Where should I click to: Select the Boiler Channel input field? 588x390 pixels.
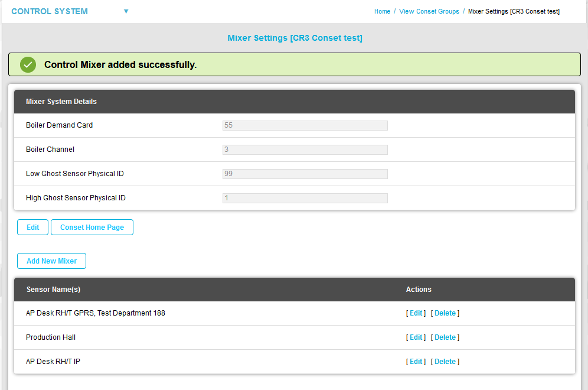point(305,149)
